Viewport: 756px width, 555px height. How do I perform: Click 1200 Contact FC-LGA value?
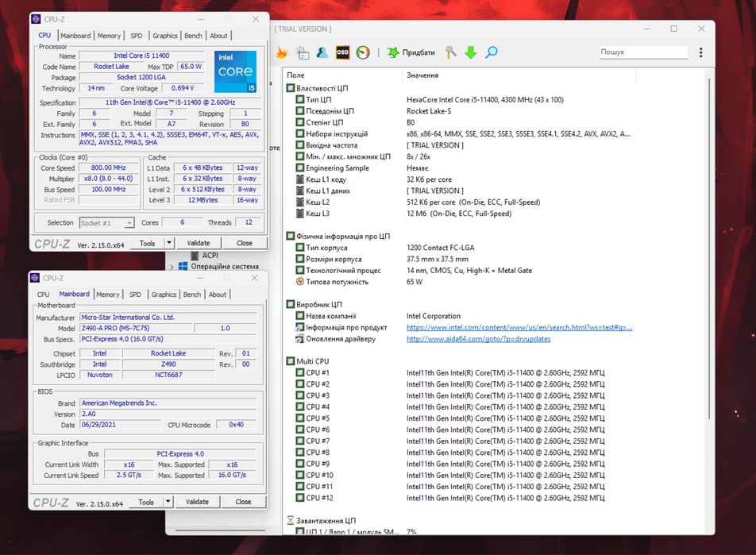coord(440,248)
